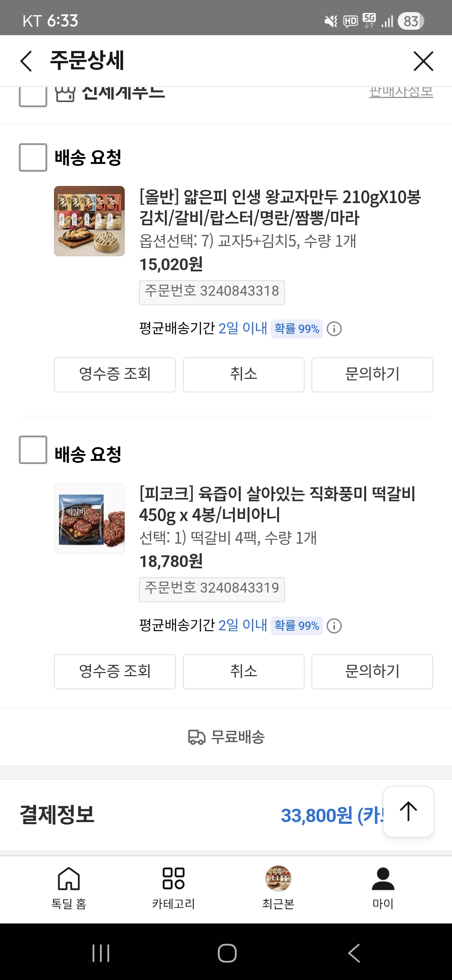Screen dimensions: 452x980
Task: Open the 떡갈비 product thumbnail
Action: coord(89,518)
